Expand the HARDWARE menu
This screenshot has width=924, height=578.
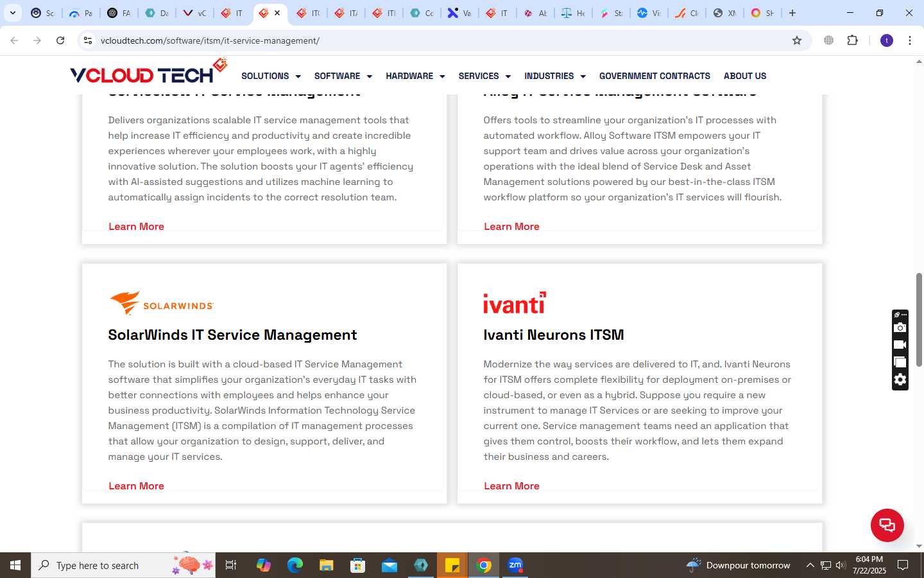pyautogui.click(x=415, y=76)
